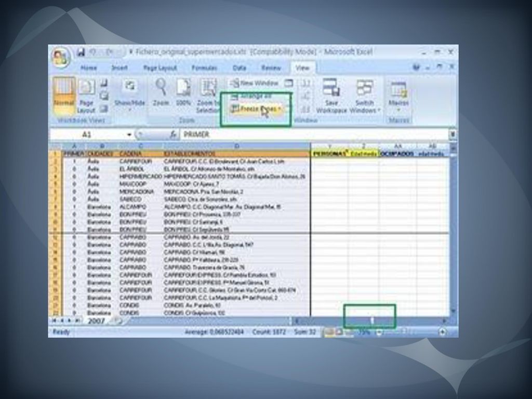
Task: Open the Home ribbon tab
Action: coord(88,68)
